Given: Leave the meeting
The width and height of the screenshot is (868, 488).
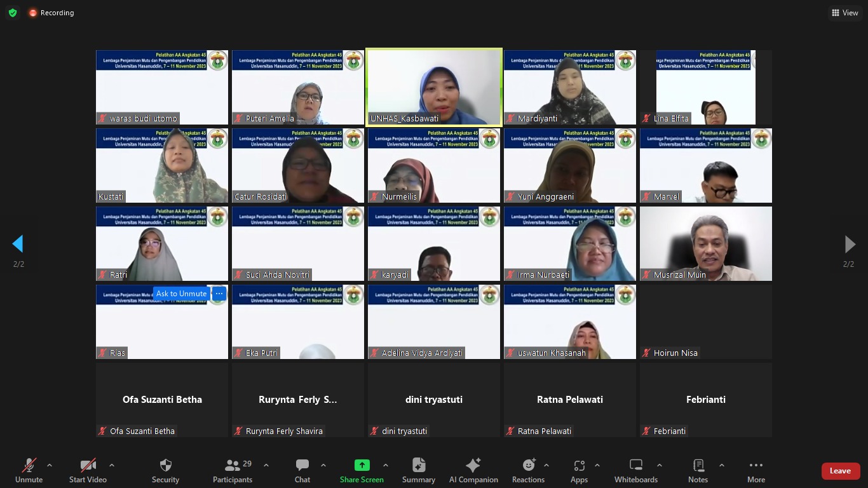Looking at the screenshot, I should click(840, 471).
